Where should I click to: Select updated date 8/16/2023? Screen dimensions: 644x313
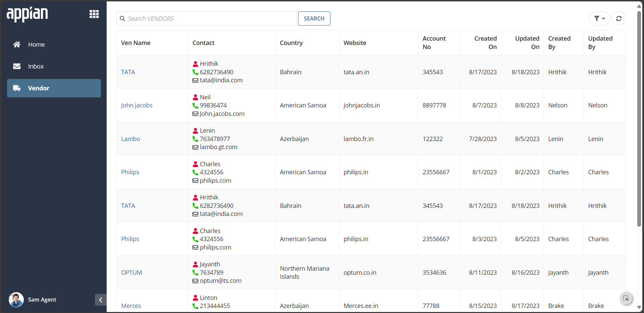pos(526,272)
